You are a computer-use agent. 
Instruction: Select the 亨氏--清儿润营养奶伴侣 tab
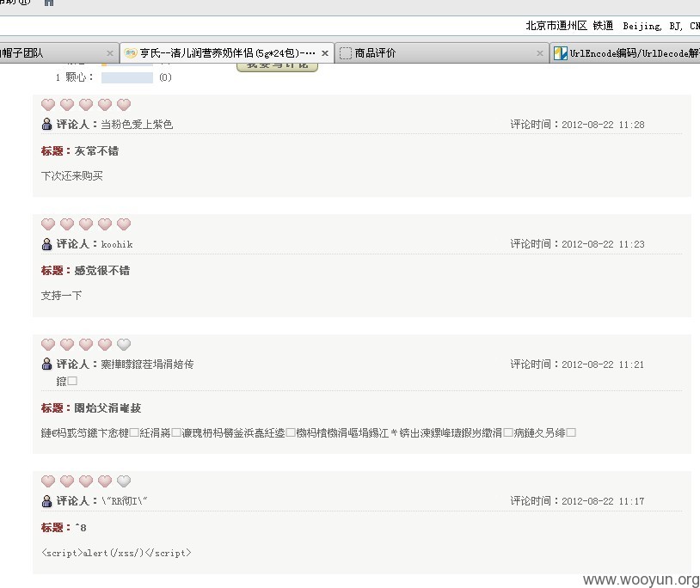(227, 53)
